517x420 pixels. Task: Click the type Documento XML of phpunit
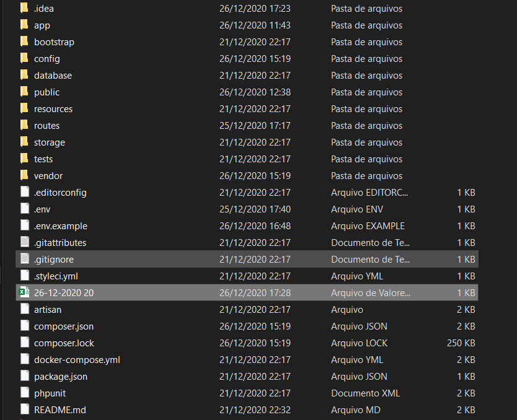[x=365, y=393]
